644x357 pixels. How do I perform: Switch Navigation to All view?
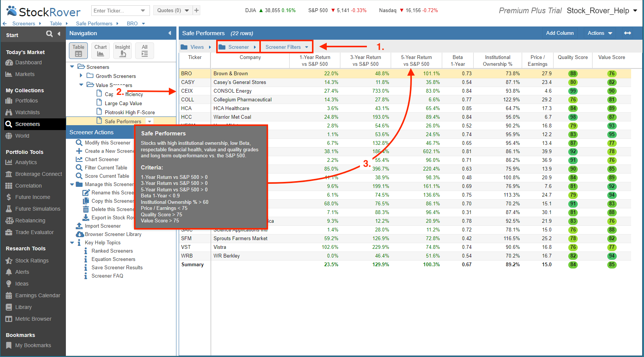click(x=145, y=51)
